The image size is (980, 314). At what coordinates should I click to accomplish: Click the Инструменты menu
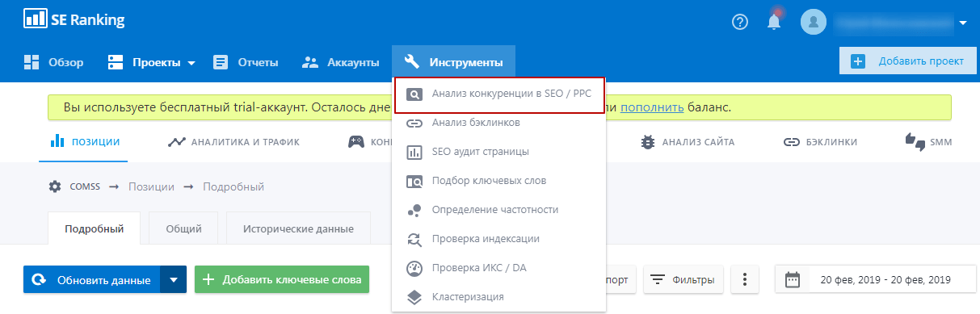click(x=453, y=62)
